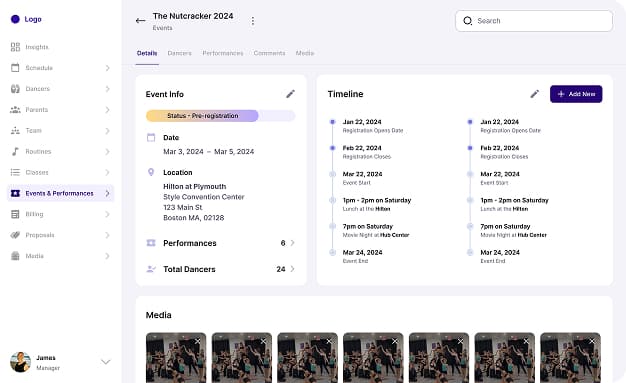Open Insights in the sidebar
The image size is (626, 383).
click(x=37, y=47)
